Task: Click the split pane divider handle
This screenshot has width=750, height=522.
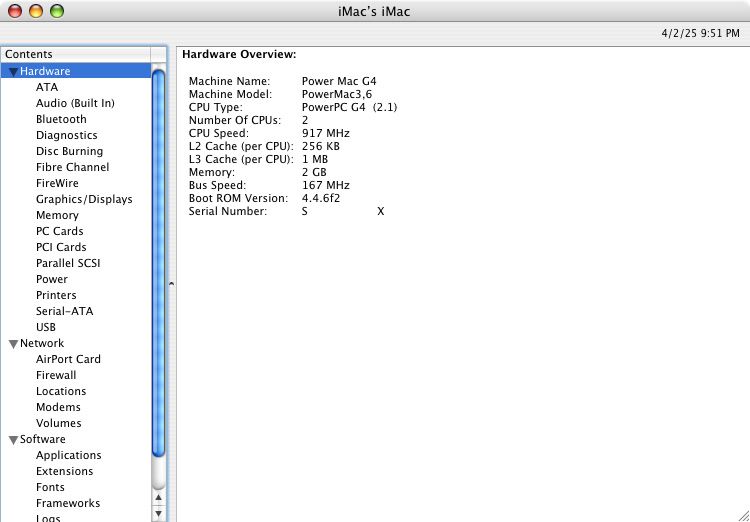Action: [x=171, y=284]
